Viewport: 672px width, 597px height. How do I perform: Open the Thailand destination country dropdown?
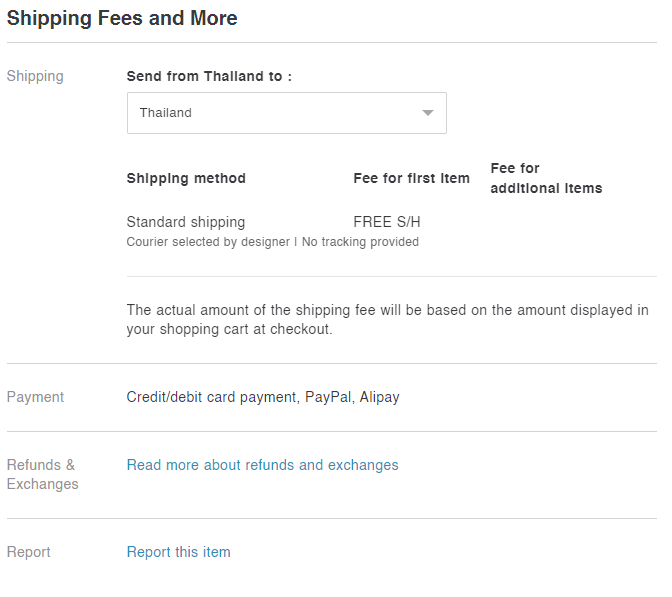[x=286, y=113]
